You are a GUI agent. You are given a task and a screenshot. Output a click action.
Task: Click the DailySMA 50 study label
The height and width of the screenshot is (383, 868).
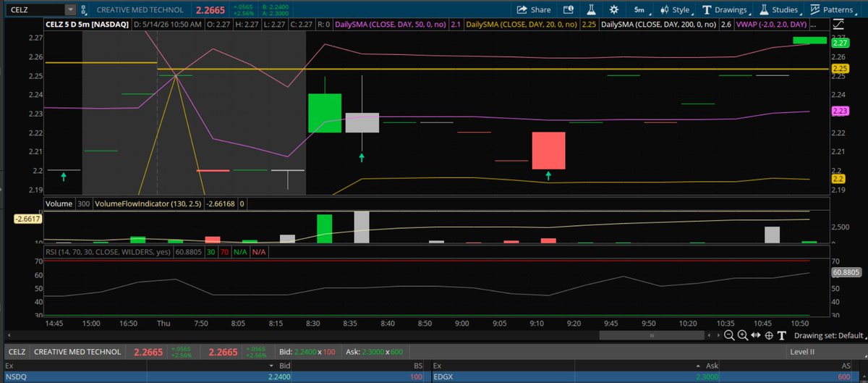click(392, 24)
